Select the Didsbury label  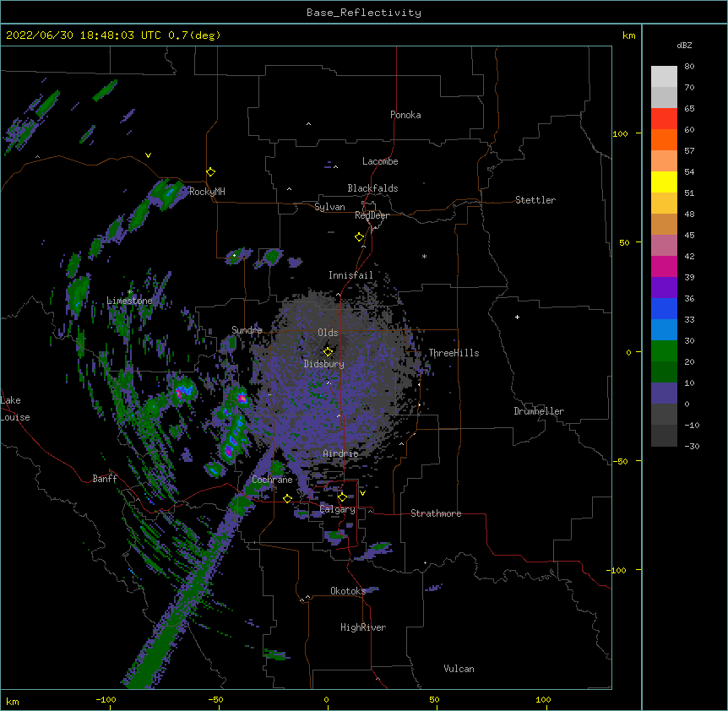pyautogui.click(x=323, y=364)
